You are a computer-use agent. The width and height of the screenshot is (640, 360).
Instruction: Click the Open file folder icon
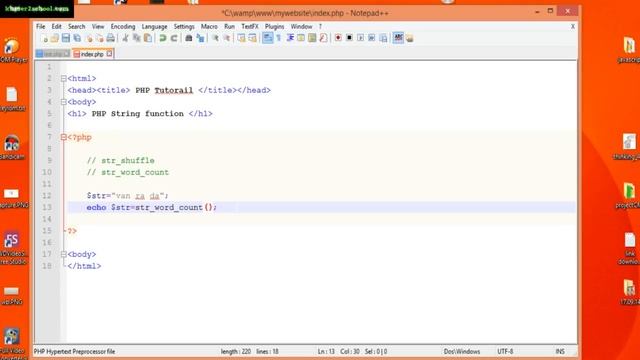coord(54,38)
